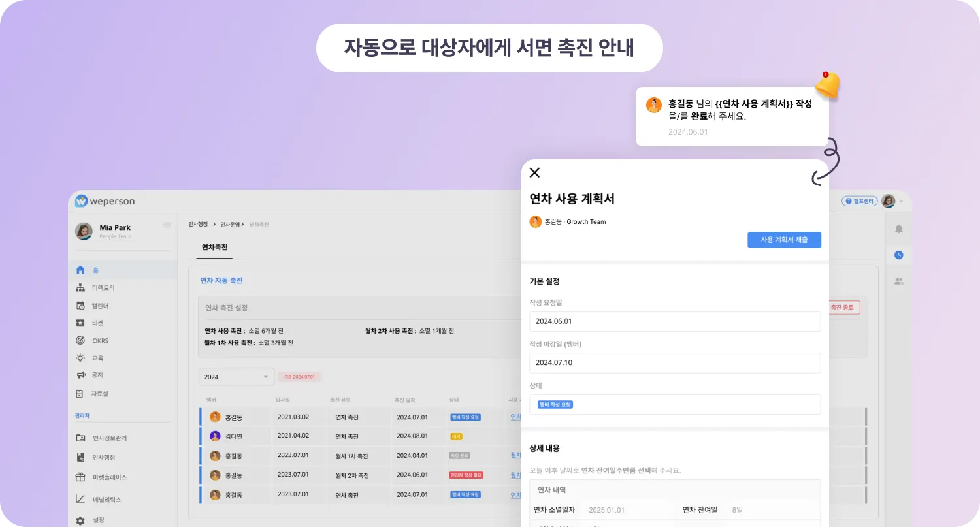
Task: Click the 연차 자동 촉진 heading
Action: [221, 280]
